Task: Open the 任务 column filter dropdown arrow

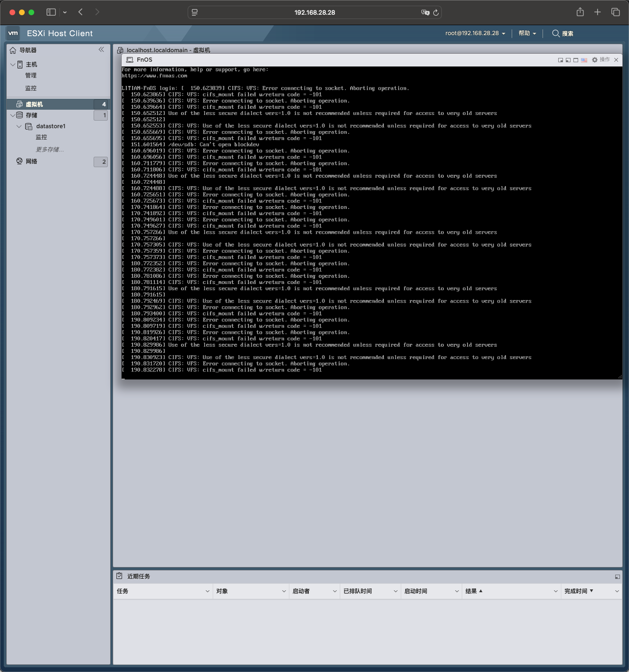Action: 207,591
